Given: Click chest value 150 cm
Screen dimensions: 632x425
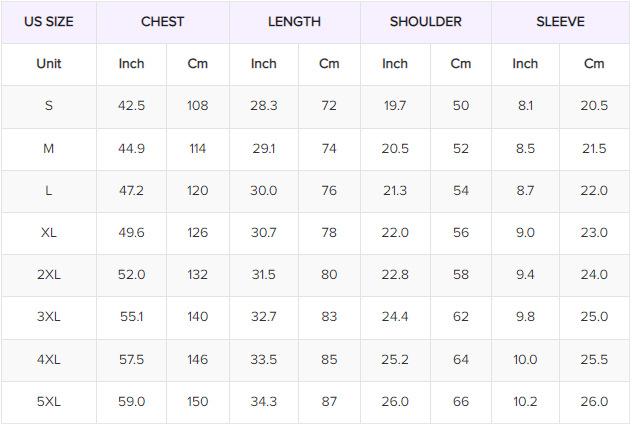Looking at the screenshot, I should [197, 401].
